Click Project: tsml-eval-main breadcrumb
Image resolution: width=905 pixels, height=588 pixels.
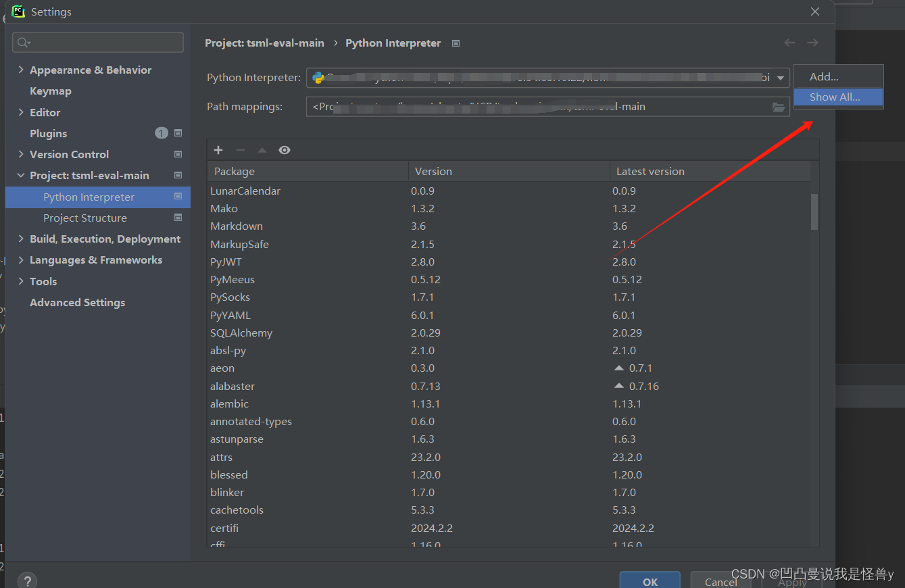[265, 43]
